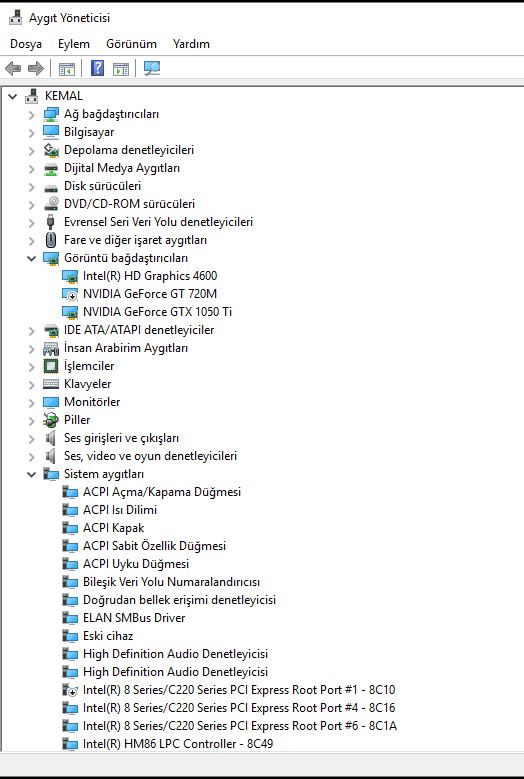524x779 pixels.
Task: Click the scan for hardware changes monitor icon
Action: (x=151, y=68)
